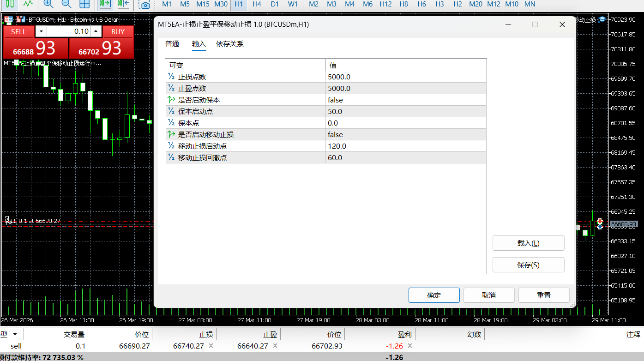Take a chart screenshot with camera icon
Image resolution: width=644 pixels, height=361 pixels.
point(145,5)
